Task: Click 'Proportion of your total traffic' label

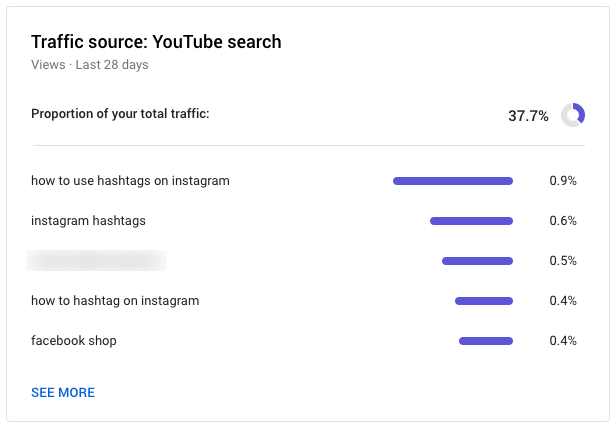Action: (120, 114)
